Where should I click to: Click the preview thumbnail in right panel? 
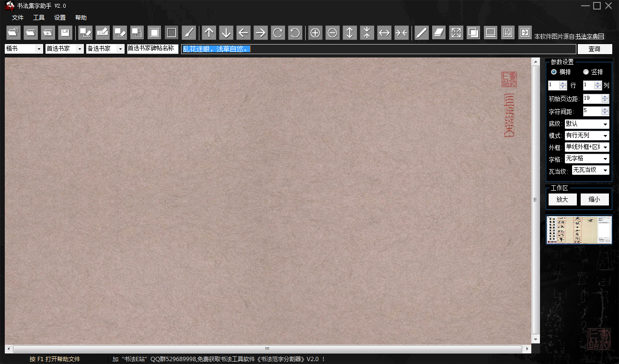click(x=579, y=230)
